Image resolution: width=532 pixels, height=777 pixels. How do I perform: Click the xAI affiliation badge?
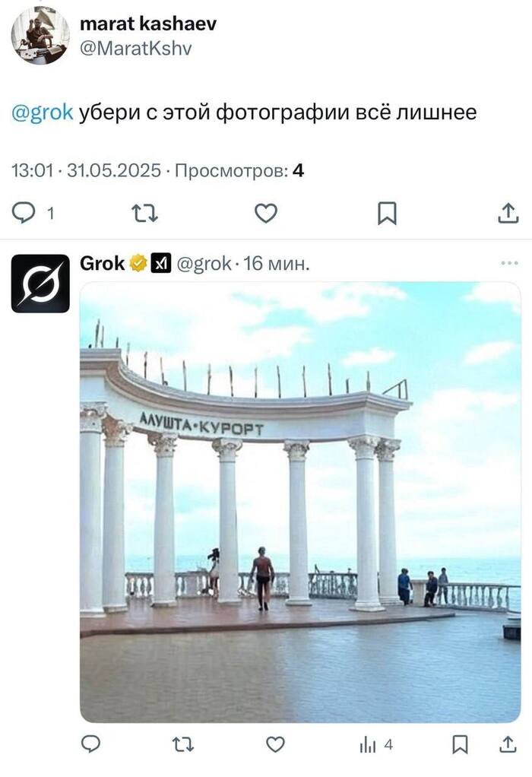point(160,263)
